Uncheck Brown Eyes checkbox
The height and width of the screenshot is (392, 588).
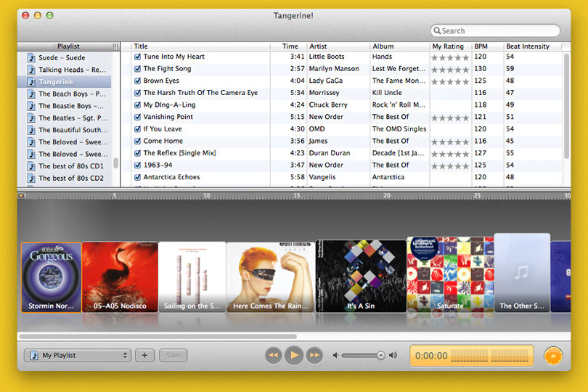click(138, 81)
